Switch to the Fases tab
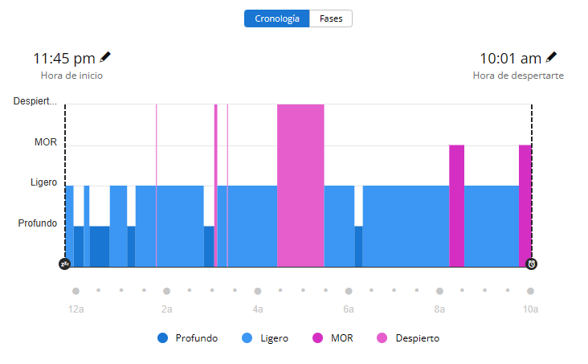This screenshot has height=364, width=588. [x=331, y=18]
